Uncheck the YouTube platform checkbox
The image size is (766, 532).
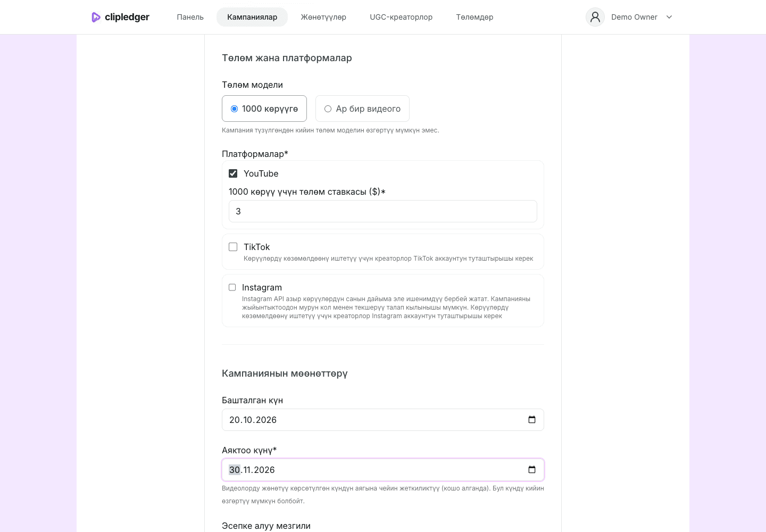(233, 173)
